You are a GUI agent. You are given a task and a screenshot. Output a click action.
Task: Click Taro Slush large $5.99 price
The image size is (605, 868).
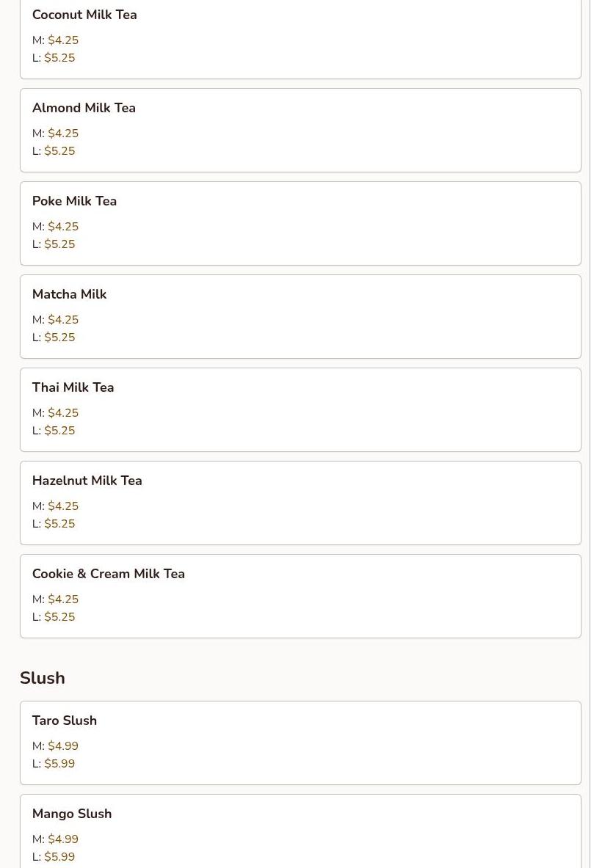59,764
